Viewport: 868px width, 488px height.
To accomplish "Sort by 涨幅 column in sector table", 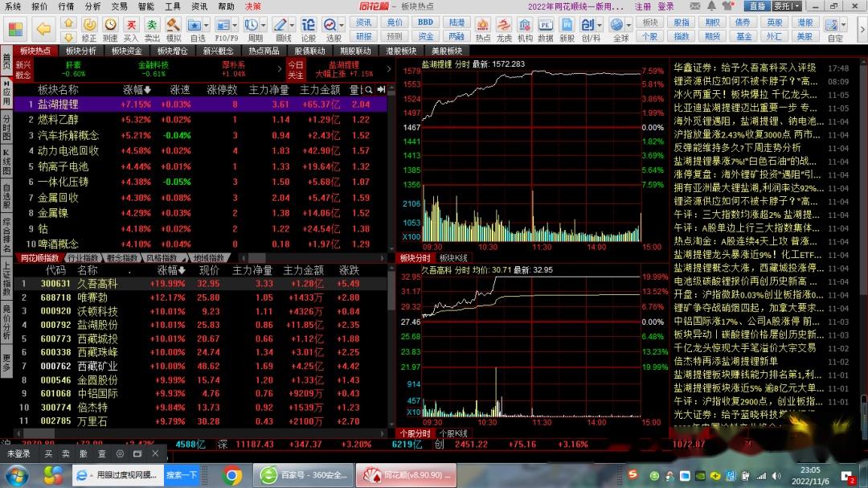I will 137,90.
